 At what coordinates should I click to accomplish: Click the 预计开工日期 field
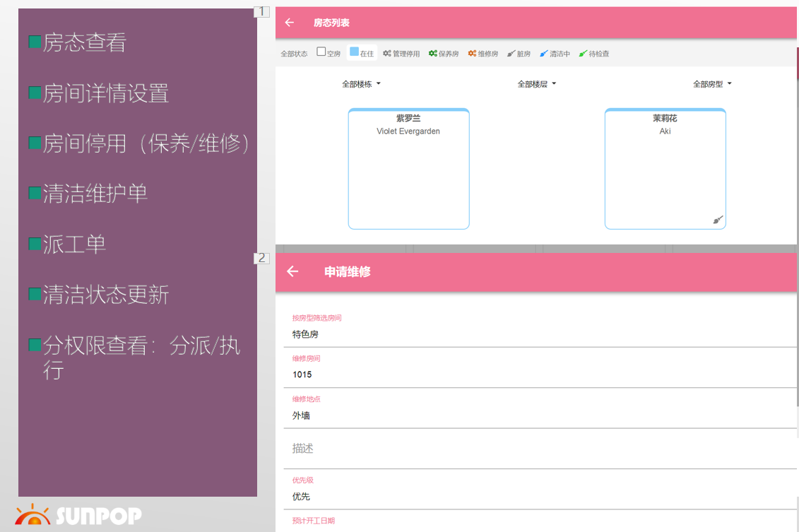tap(540, 522)
